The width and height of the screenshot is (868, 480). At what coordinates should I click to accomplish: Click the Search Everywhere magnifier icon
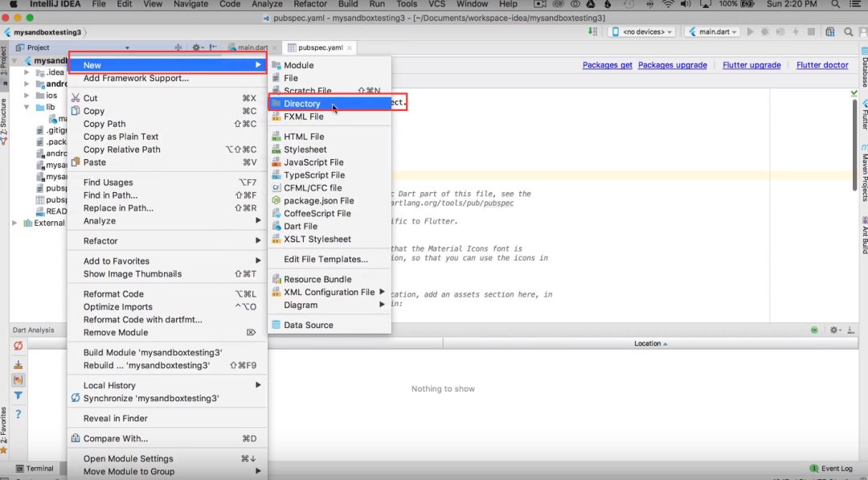[848, 32]
